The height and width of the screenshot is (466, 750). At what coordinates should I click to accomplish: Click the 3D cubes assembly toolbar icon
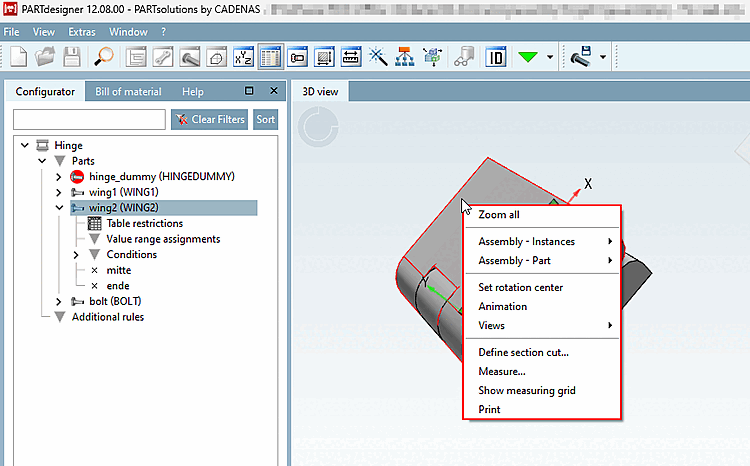(x=432, y=57)
